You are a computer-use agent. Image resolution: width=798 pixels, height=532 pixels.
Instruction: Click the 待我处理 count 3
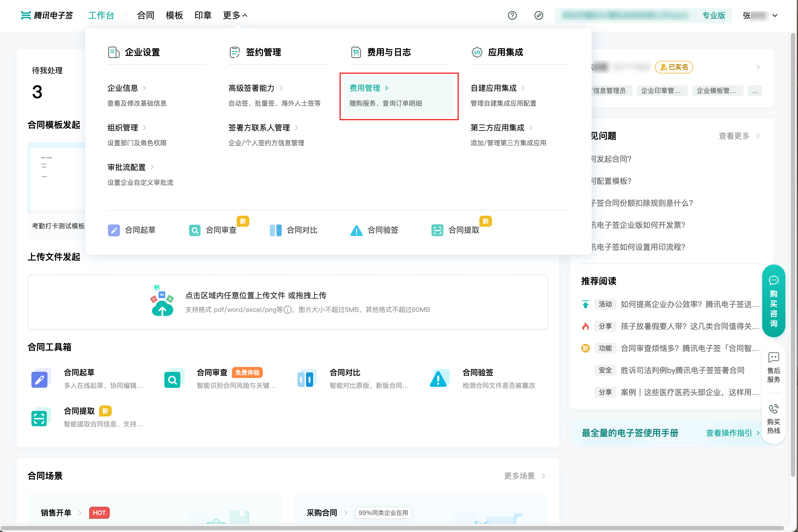[x=37, y=92]
